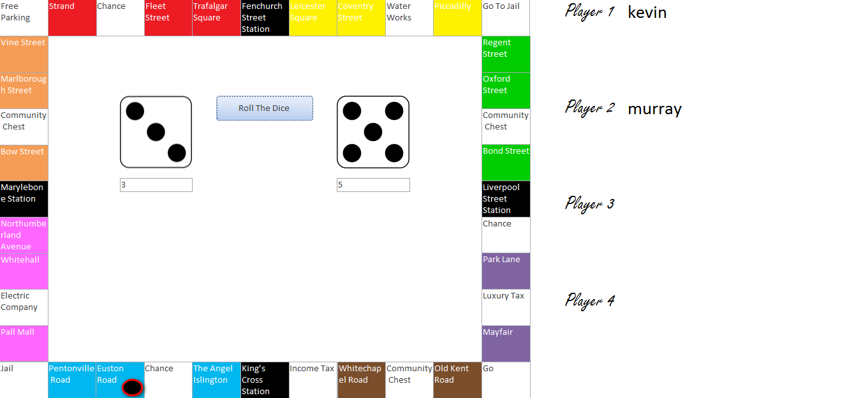Image resolution: width=868 pixels, height=398 pixels.
Task: Select the Fleet Street property
Action: coord(168,18)
